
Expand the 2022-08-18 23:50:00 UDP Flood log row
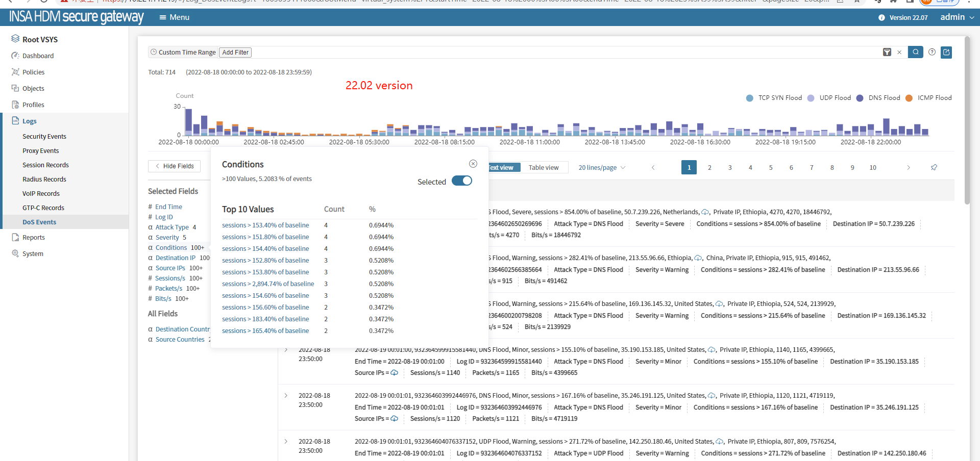tap(286, 442)
